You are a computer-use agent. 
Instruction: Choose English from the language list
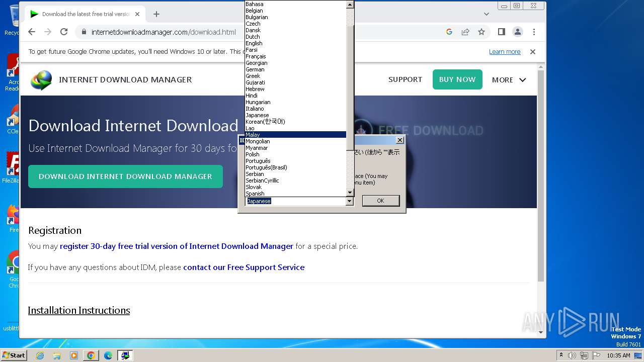tap(296, 43)
